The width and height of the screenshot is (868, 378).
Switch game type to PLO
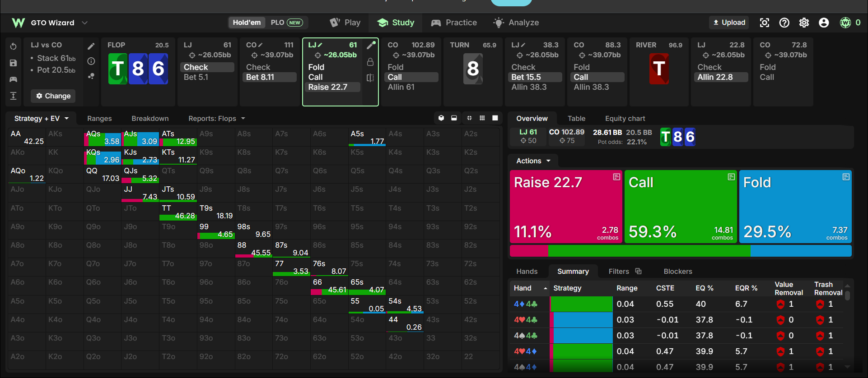[286, 23]
